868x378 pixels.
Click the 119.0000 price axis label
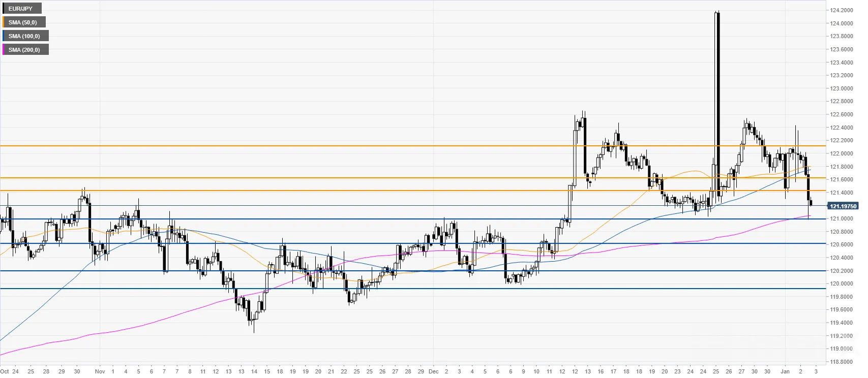pos(842,349)
